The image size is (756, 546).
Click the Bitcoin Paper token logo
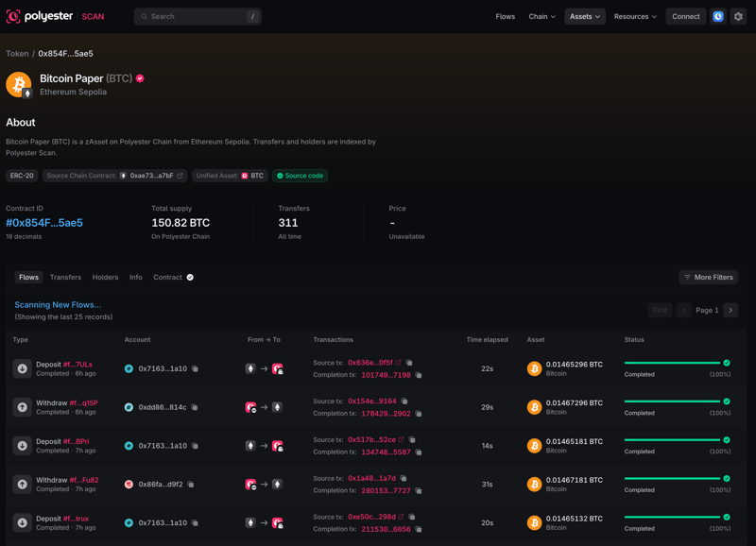click(18, 85)
